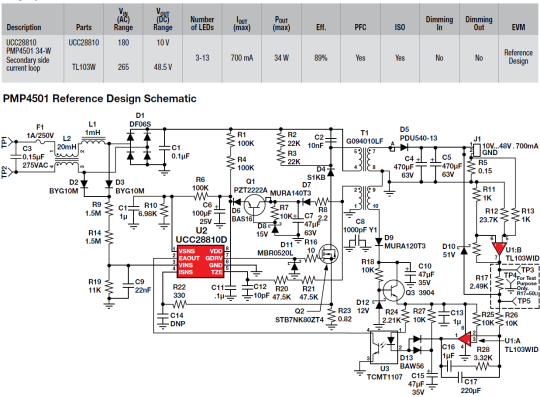Screen dimensions: 540x397
Task: Select the D9 MURA120T3 diode symbol
Action: 379,242
